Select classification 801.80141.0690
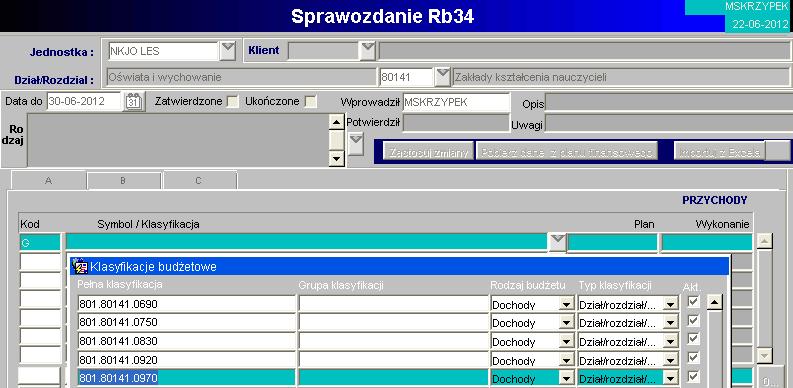 tap(186, 305)
